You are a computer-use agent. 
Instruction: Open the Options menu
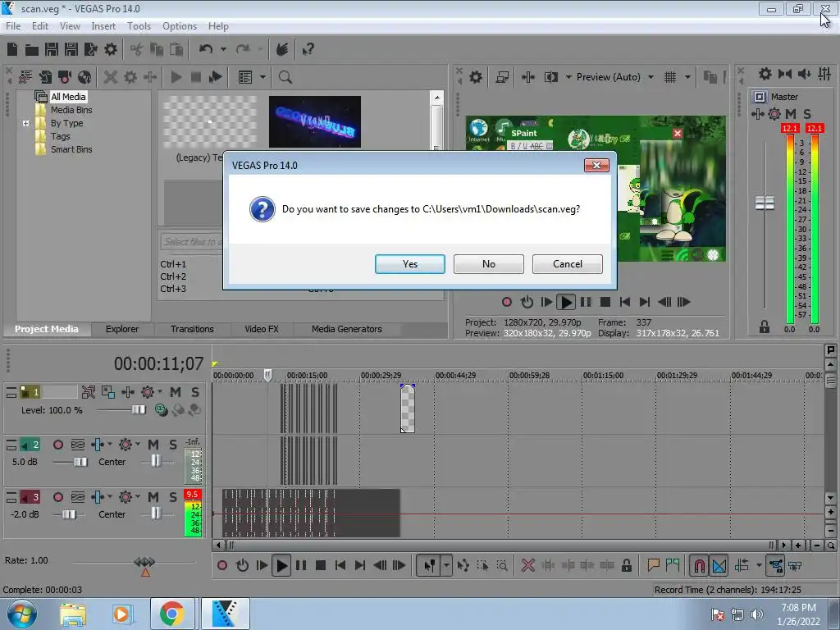point(180,25)
